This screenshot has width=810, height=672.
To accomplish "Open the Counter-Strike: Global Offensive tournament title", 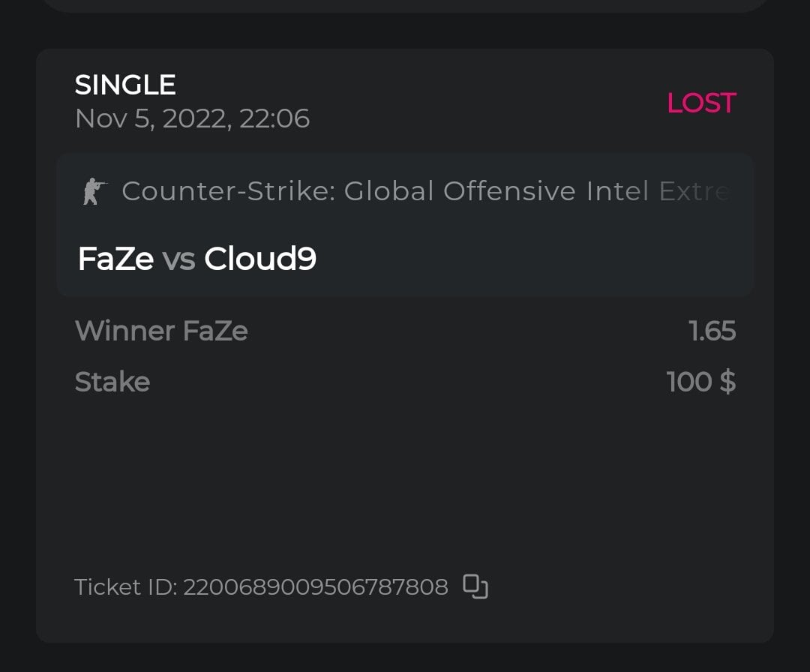I will [425, 192].
